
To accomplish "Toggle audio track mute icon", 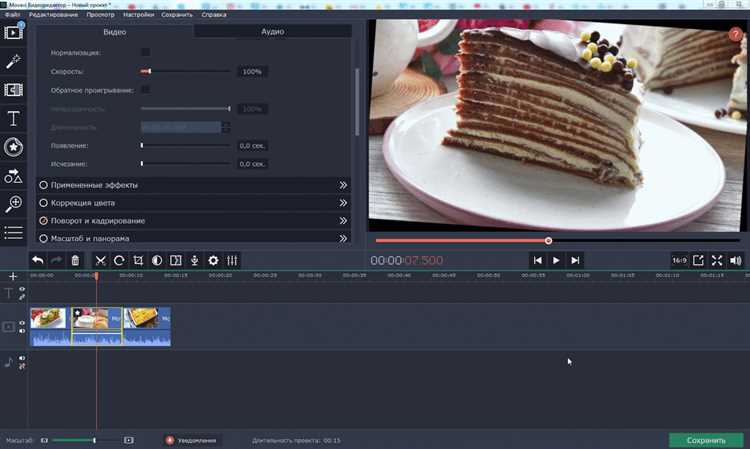I will tap(22, 358).
